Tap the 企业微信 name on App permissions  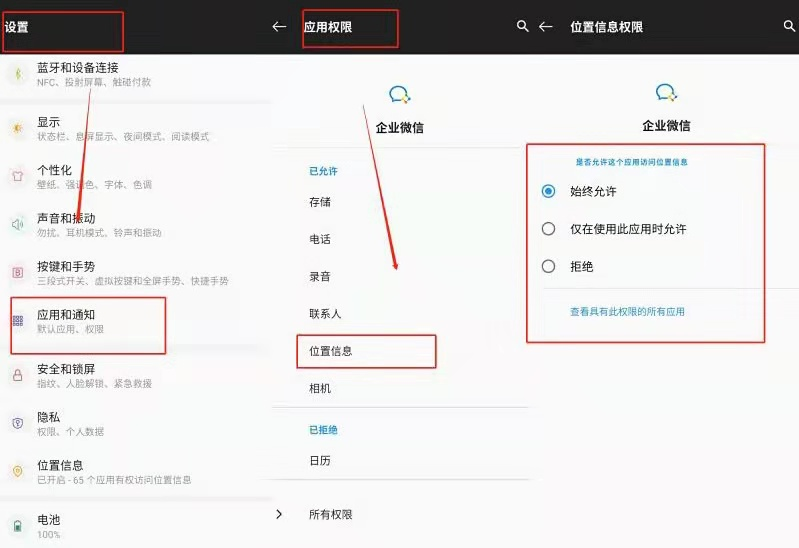[400, 127]
